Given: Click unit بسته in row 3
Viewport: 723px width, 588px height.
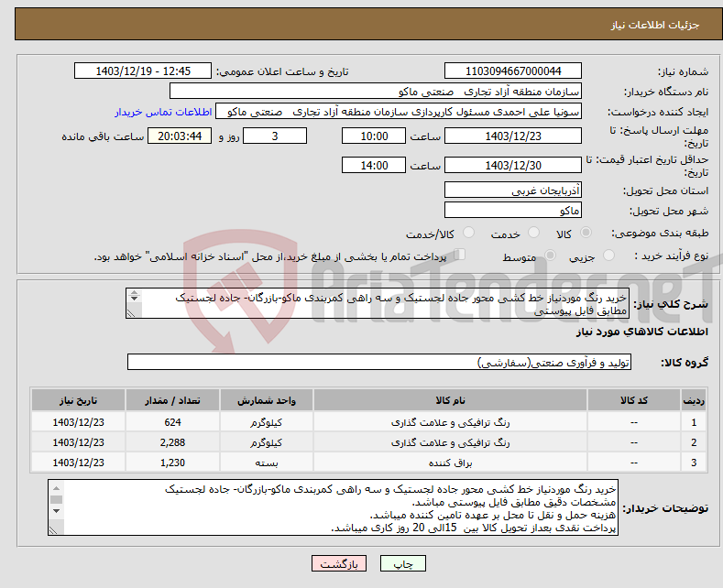Looking at the screenshot, I should click(266, 463).
